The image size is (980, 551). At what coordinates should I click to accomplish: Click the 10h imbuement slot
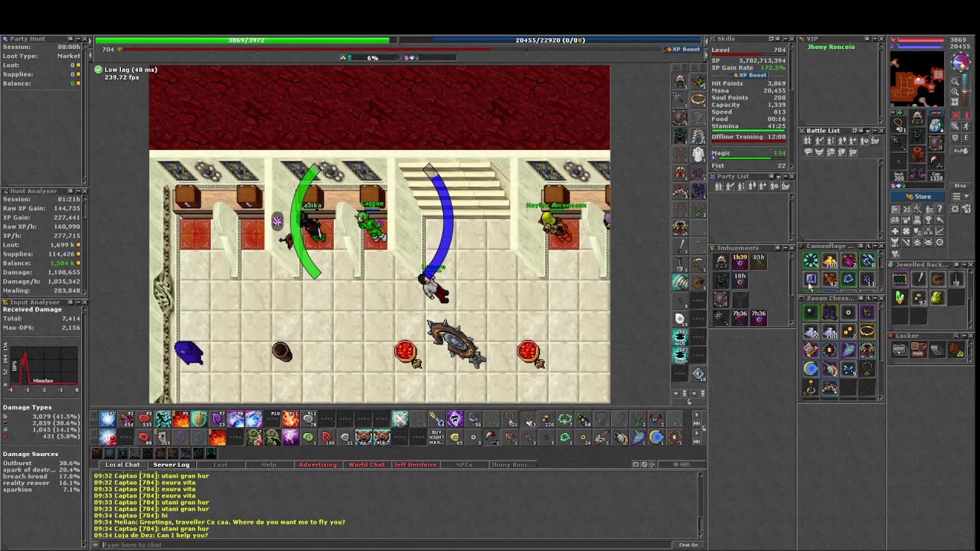(740, 281)
